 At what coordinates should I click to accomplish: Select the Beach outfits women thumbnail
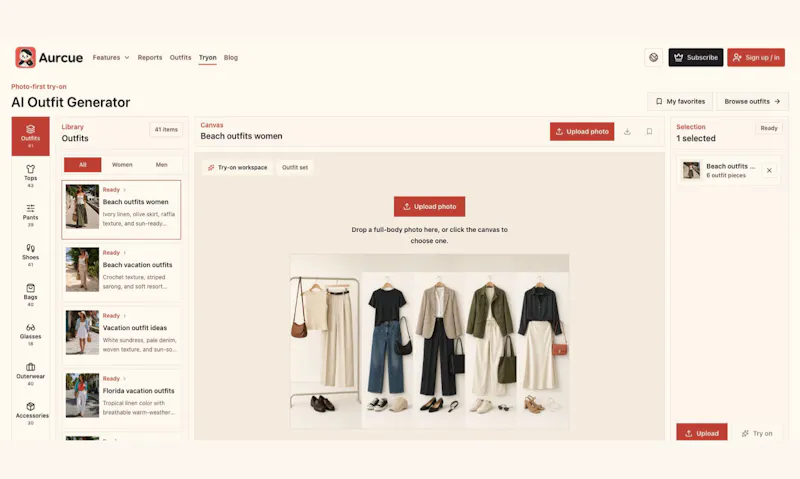pos(82,207)
